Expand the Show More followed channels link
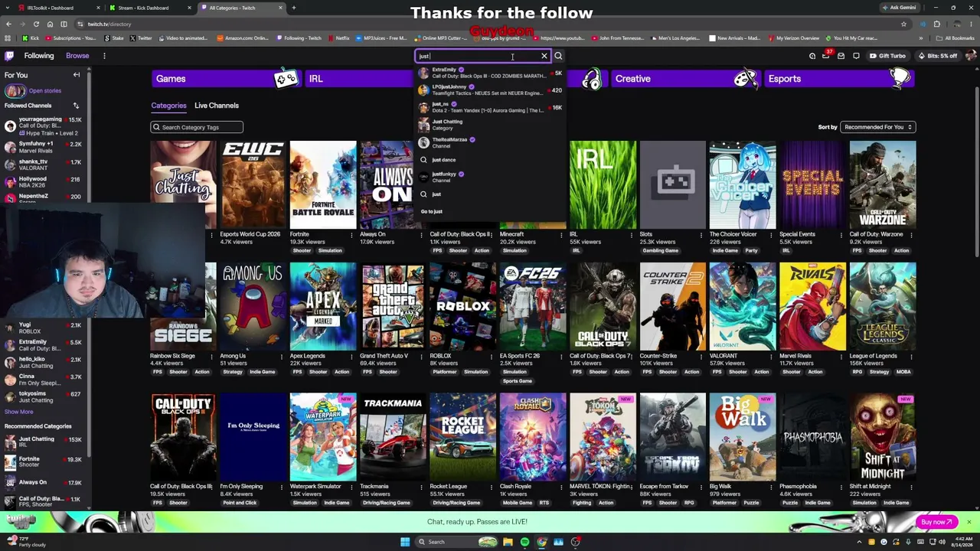Viewport: 980px width, 551px height. pyautogui.click(x=18, y=412)
